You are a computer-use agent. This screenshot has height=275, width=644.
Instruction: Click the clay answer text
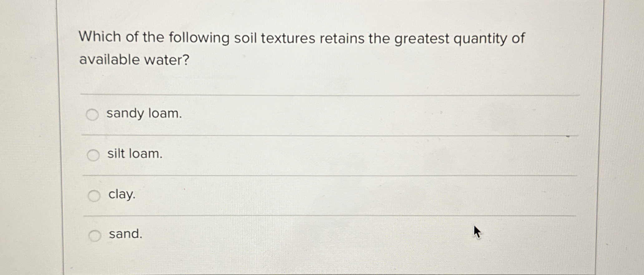click(121, 195)
